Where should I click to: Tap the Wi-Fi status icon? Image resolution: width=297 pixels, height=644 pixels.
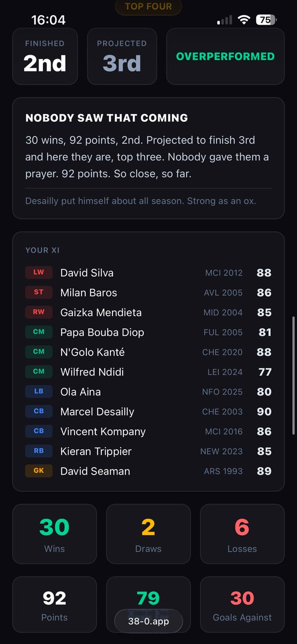coord(244,20)
